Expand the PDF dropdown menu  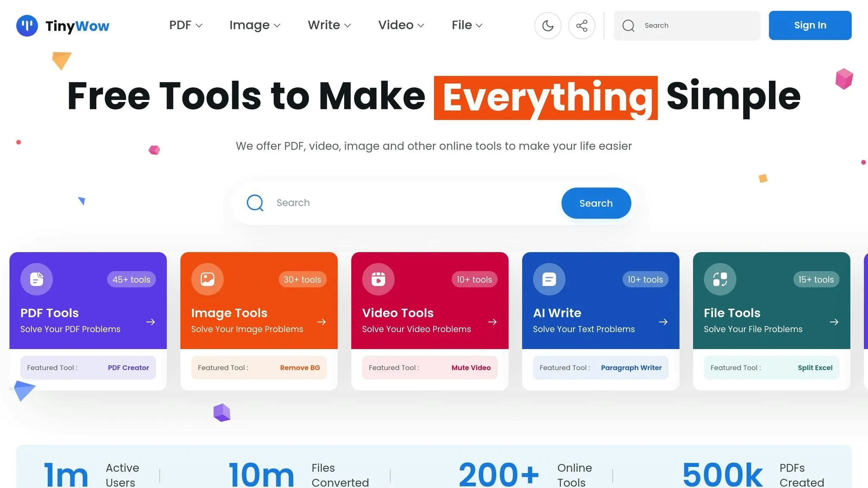coord(186,25)
